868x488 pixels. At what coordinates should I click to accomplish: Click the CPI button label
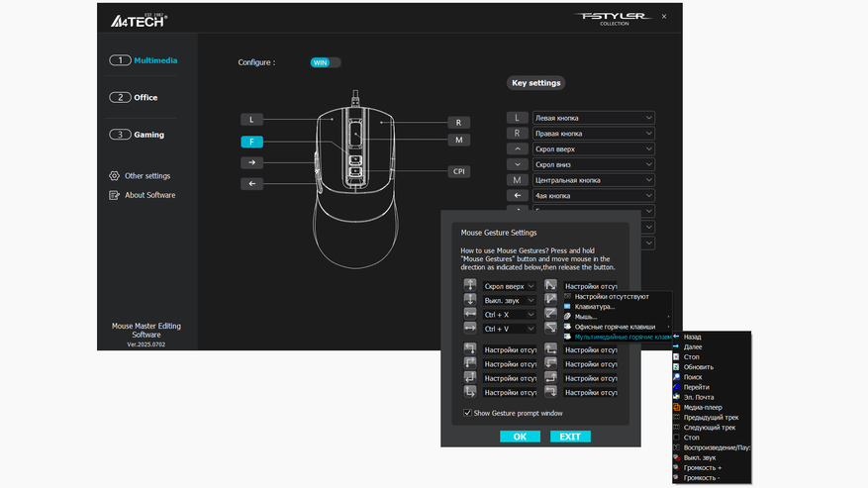(x=459, y=171)
